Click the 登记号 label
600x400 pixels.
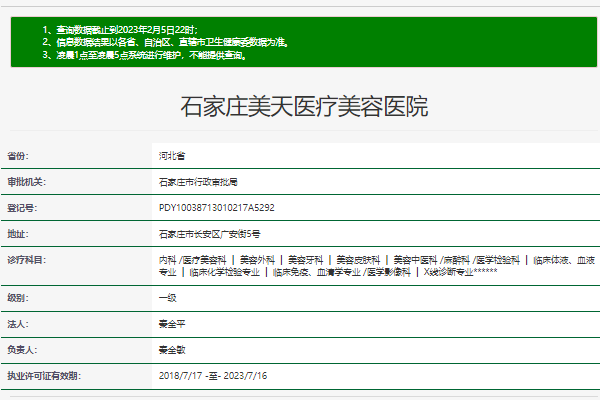pyautogui.click(x=22, y=208)
